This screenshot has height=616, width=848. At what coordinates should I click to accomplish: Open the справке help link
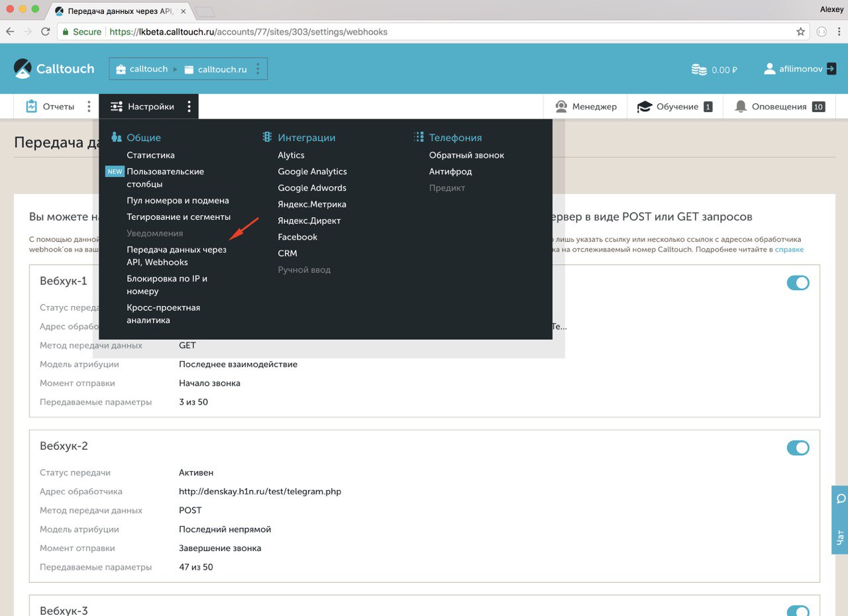[789, 249]
